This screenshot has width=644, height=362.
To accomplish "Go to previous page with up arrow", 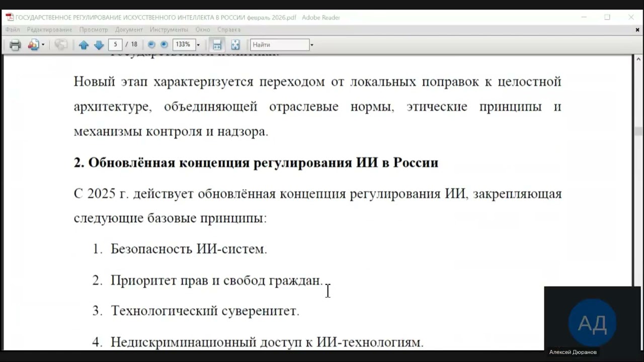I will tap(84, 45).
